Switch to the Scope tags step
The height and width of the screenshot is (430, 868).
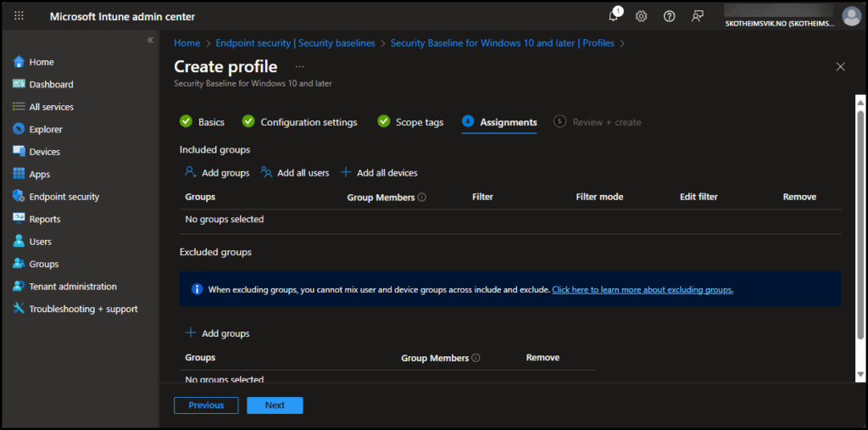(x=410, y=122)
